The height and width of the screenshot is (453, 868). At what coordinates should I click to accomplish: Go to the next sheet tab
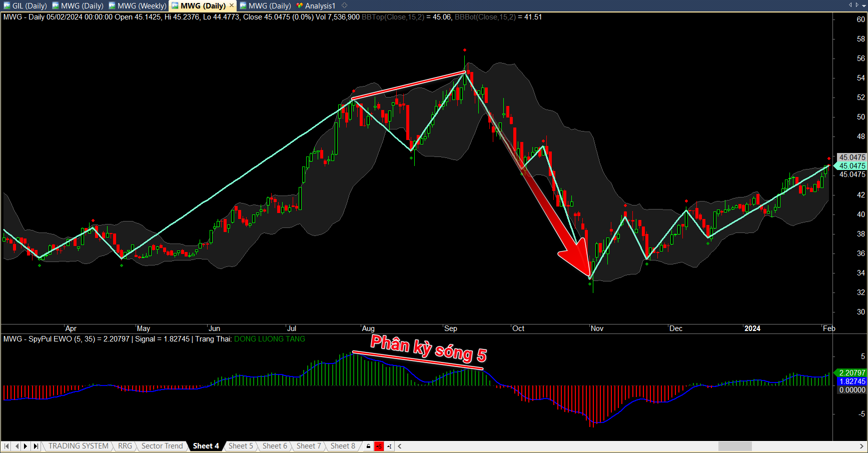pos(26,446)
